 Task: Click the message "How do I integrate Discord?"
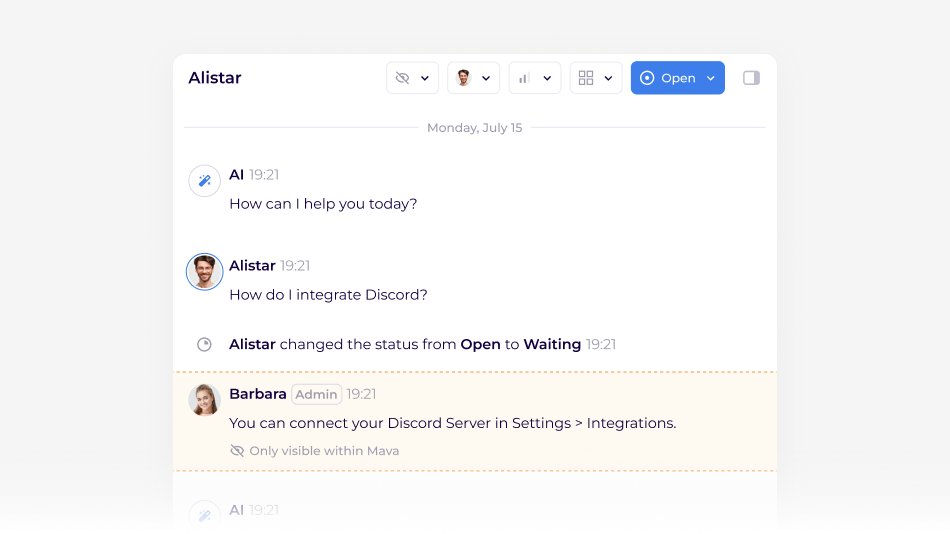[x=328, y=295]
